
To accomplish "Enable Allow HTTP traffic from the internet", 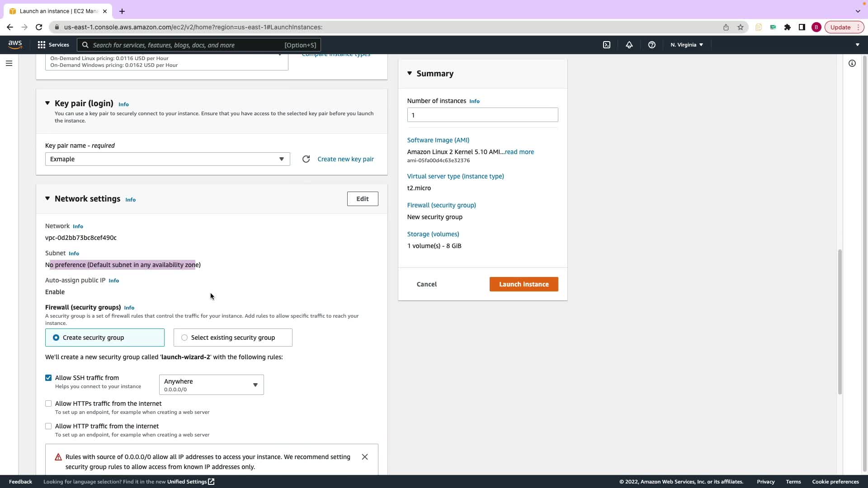I will click(48, 426).
